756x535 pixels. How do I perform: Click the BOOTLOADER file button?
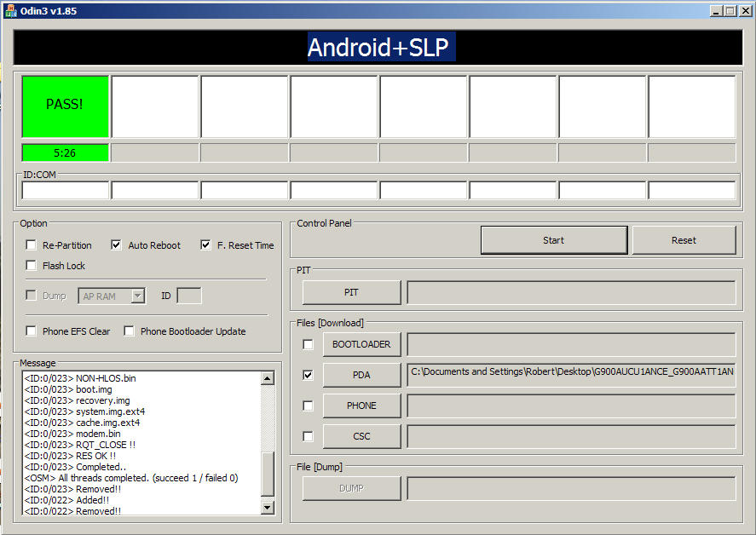(361, 344)
